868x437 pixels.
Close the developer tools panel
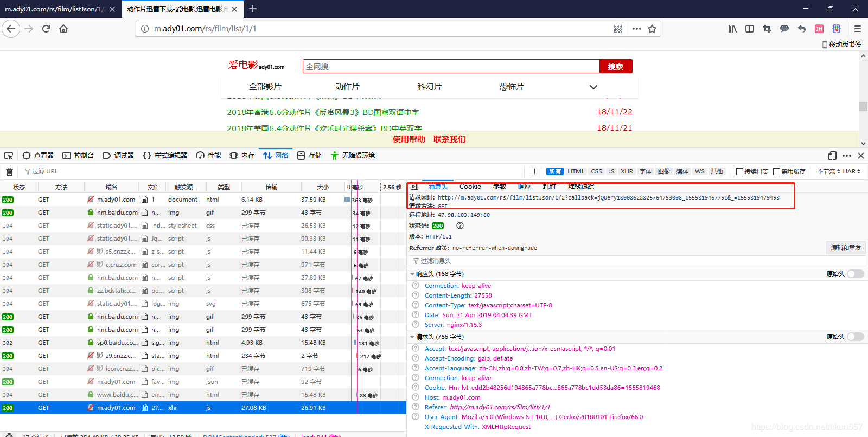861,156
